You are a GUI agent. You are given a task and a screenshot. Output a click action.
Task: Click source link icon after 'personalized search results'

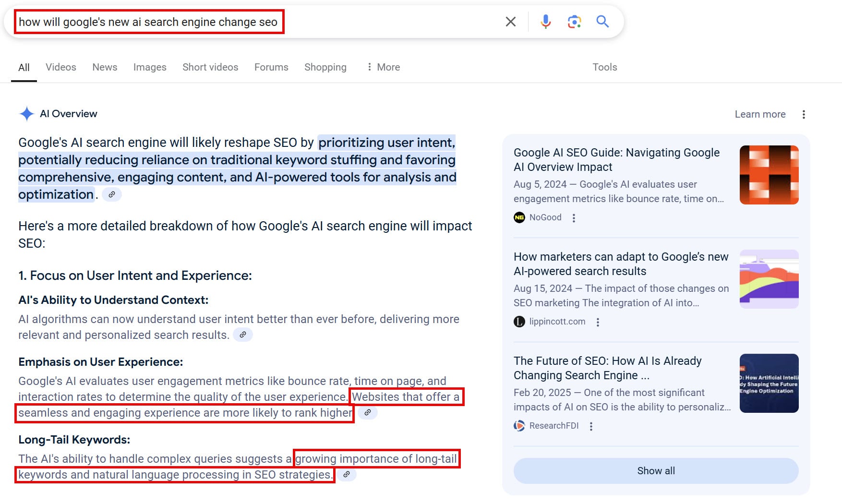coord(243,335)
